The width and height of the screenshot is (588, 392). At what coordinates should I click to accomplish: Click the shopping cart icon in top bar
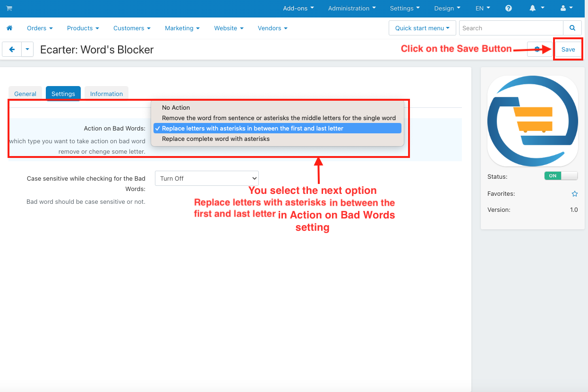[9, 8]
